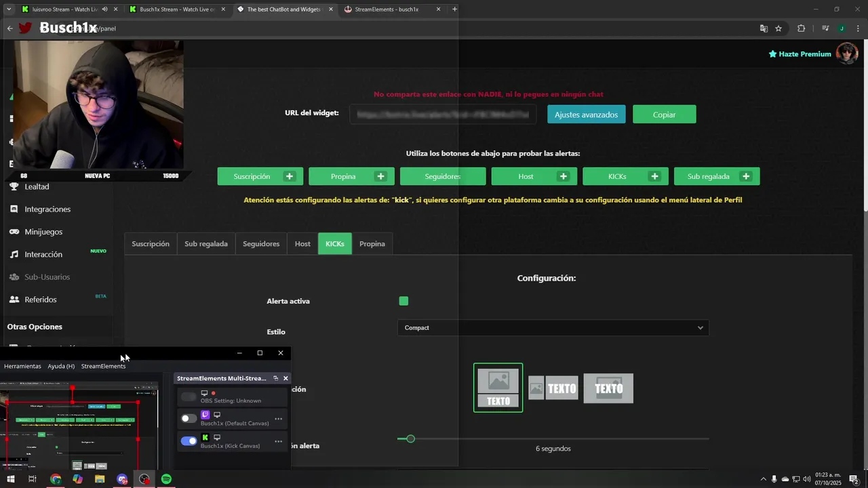Select the text-over-image alert layout
This screenshot has width=868, height=488.
point(608,388)
